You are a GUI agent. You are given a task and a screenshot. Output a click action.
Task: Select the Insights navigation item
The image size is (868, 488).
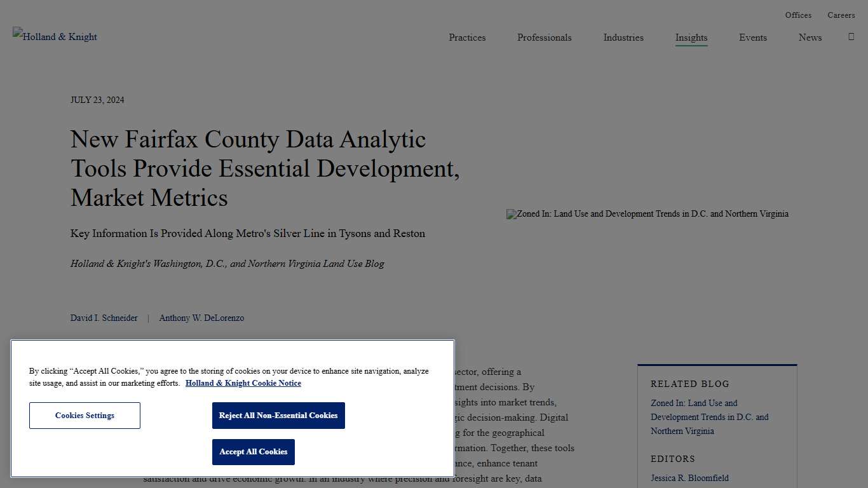[x=691, y=38]
